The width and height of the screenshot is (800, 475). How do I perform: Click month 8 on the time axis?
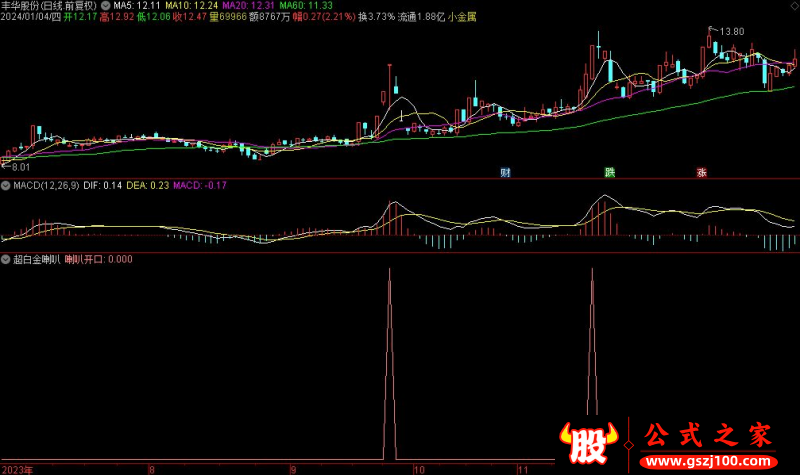point(152,470)
